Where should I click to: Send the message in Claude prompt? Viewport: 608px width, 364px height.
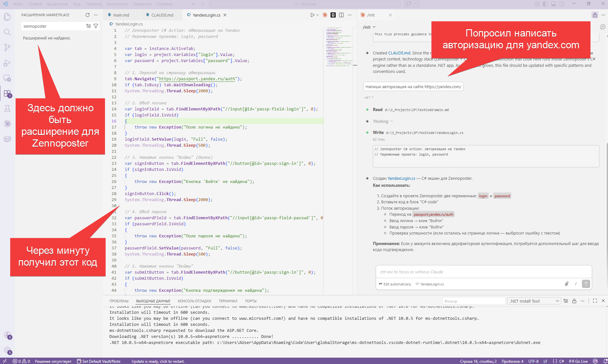click(586, 284)
